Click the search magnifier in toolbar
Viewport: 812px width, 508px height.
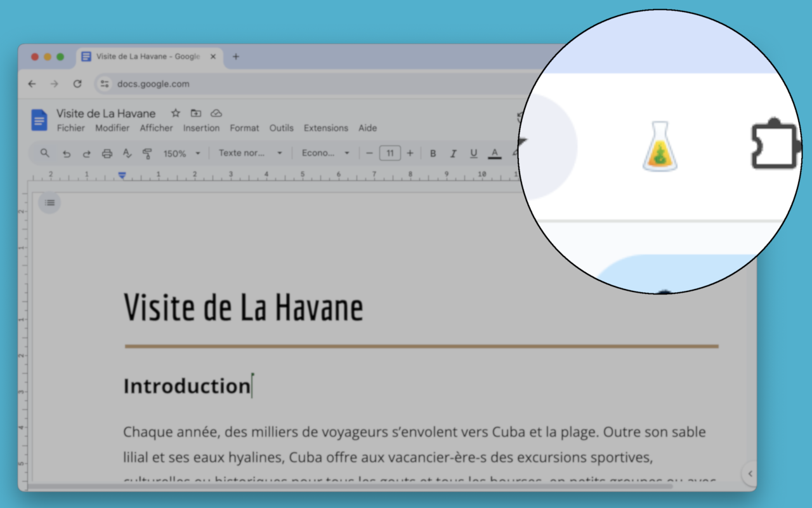[x=45, y=153]
